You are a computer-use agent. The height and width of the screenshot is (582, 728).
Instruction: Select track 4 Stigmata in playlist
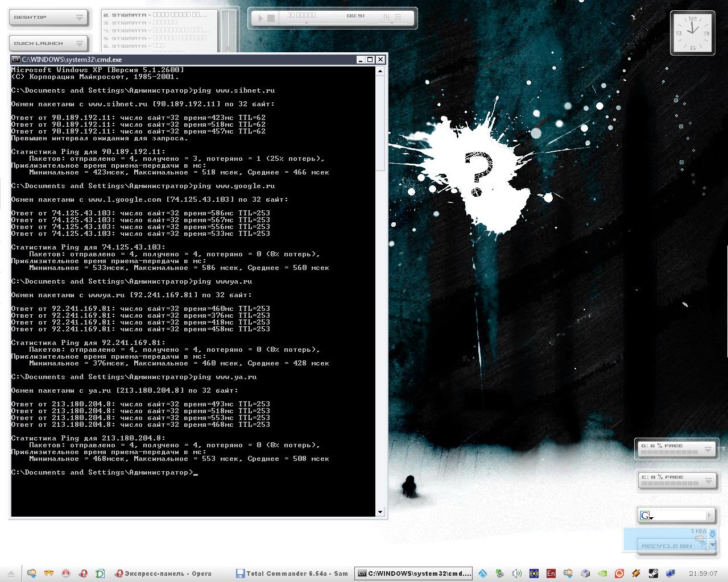click(x=154, y=30)
